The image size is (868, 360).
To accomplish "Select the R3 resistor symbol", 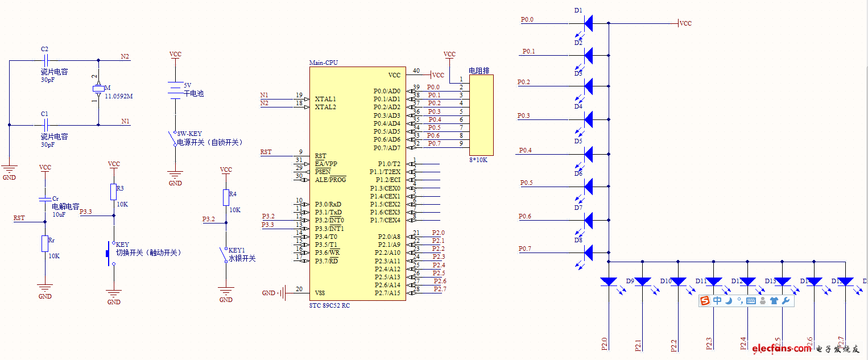I will [114, 192].
